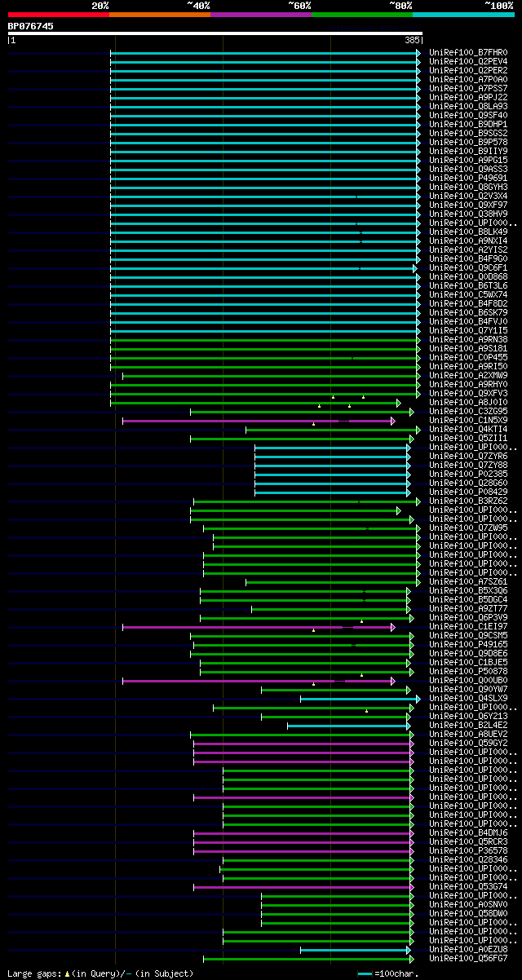
Task: Click the red 20% legend segment
Action: tap(59, 14)
